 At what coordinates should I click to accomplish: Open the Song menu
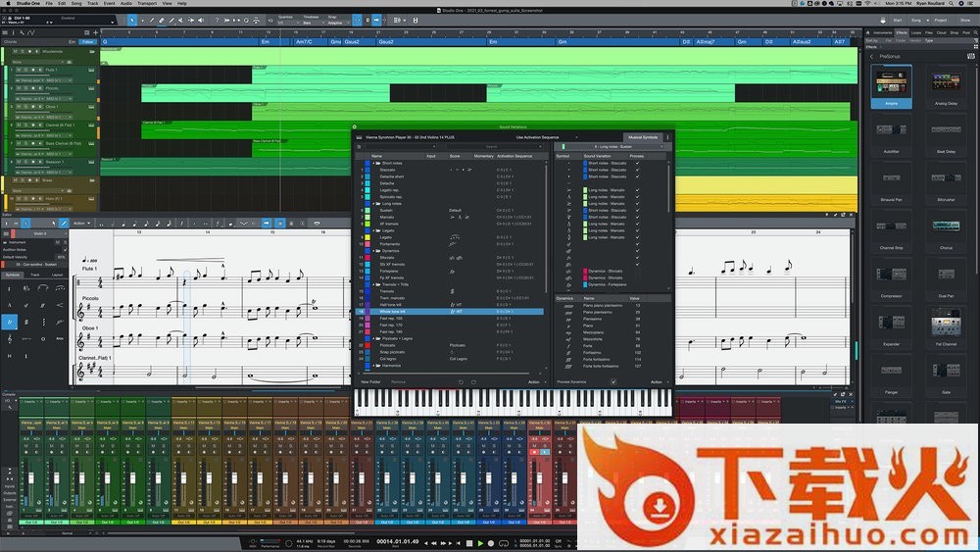tap(76, 3)
